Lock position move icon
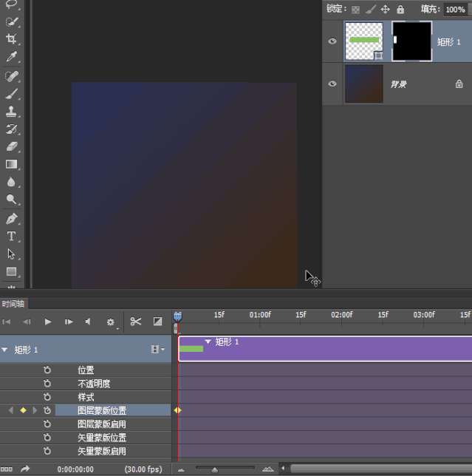Screen dimensions: 472x476 point(386,10)
